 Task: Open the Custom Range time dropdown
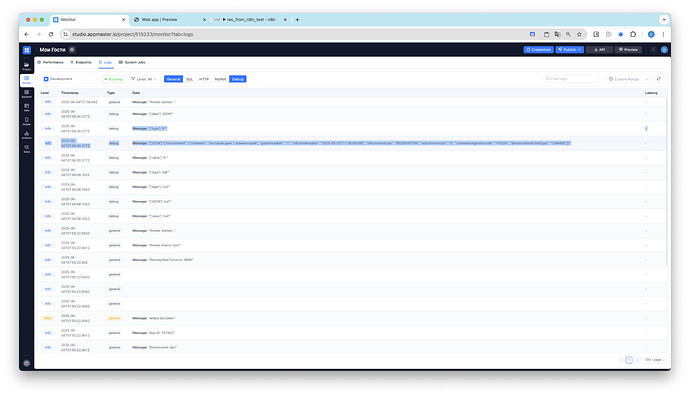(628, 79)
